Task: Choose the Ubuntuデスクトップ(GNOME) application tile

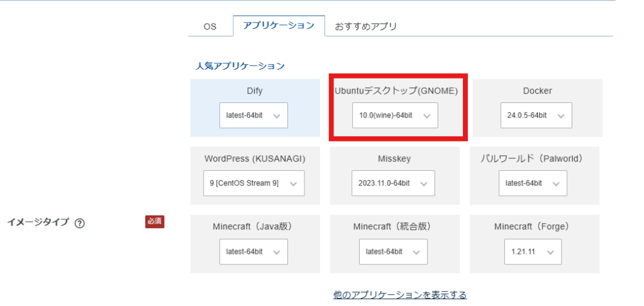Action: coord(396,91)
